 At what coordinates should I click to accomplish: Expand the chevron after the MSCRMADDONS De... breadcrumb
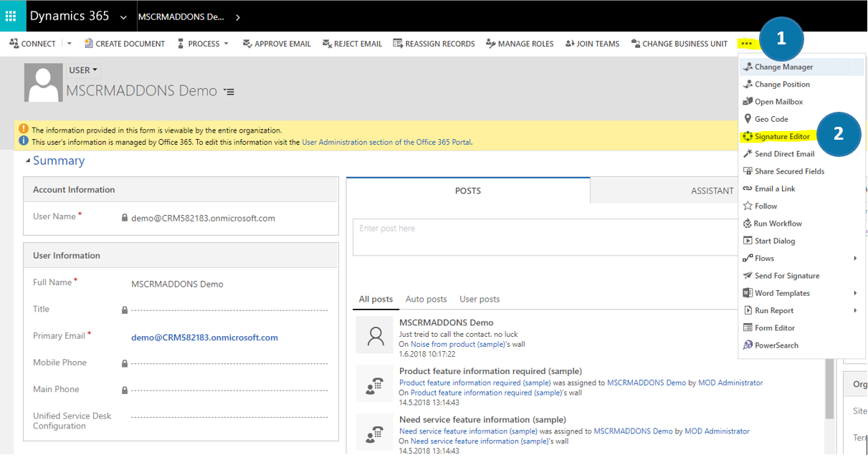point(238,17)
